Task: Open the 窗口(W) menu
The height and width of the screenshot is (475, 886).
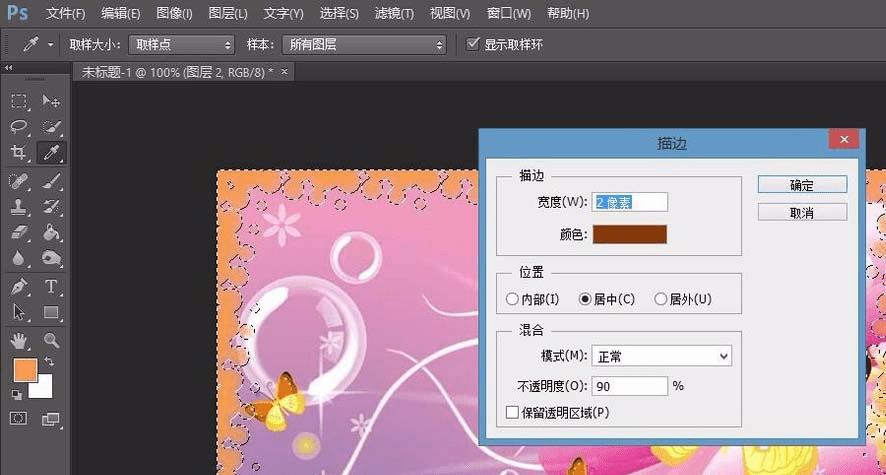Action: [509, 13]
